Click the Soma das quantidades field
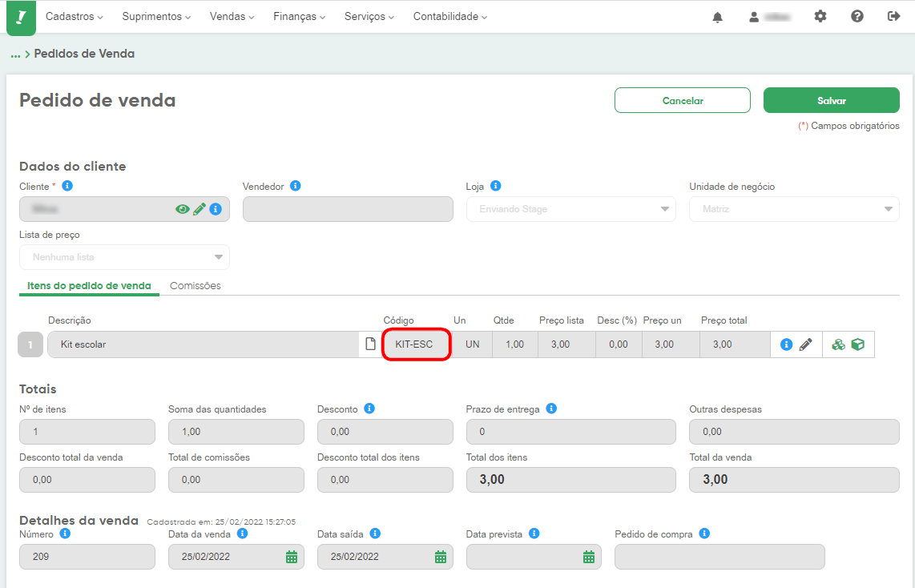This screenshot has width=915, height=588. point(236,432)
